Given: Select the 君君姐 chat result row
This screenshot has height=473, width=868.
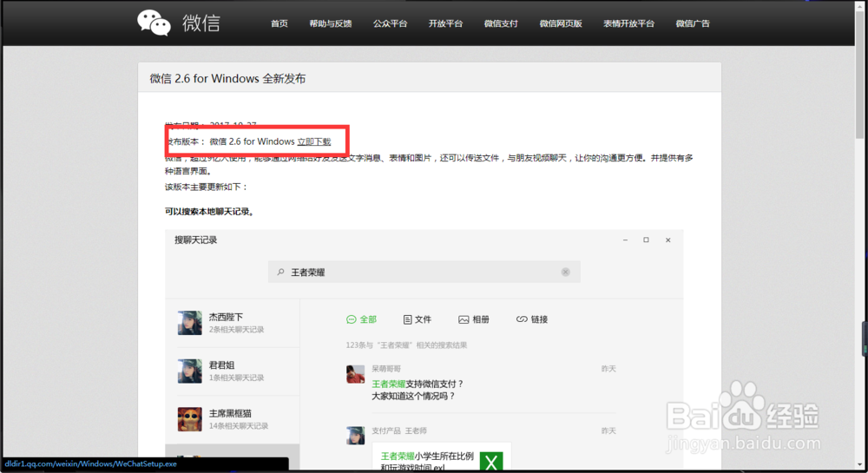Looking at the screenshot, I should [x=233, y=371].
